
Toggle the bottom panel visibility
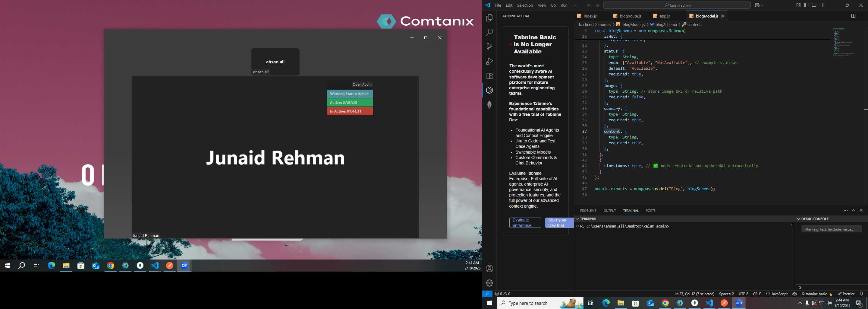814,5
